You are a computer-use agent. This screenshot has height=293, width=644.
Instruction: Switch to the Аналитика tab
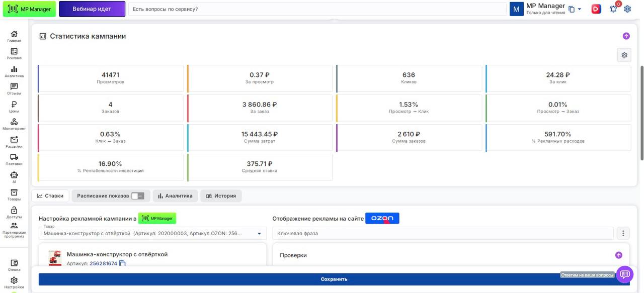point(175,196)
